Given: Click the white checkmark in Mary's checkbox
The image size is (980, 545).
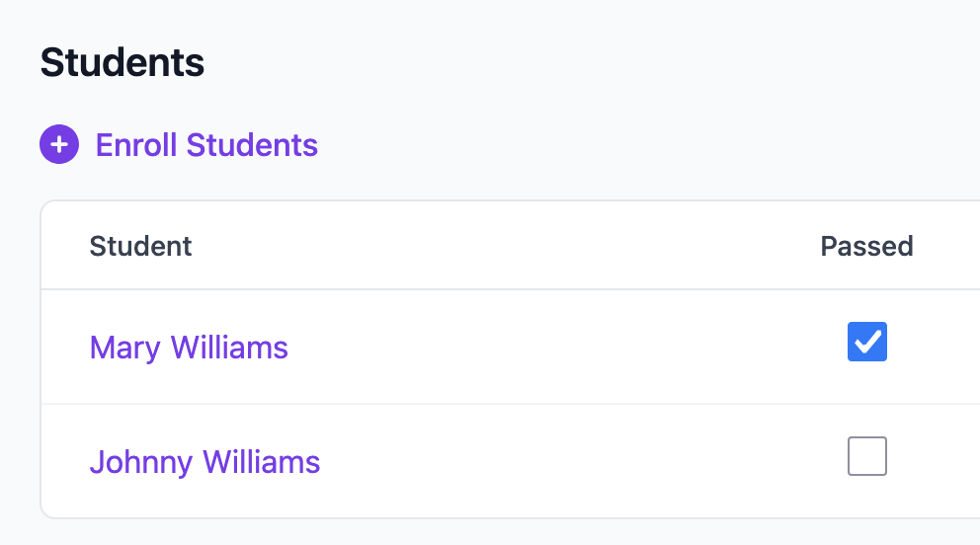Looking at the screenshot, I should coord(867,342).
